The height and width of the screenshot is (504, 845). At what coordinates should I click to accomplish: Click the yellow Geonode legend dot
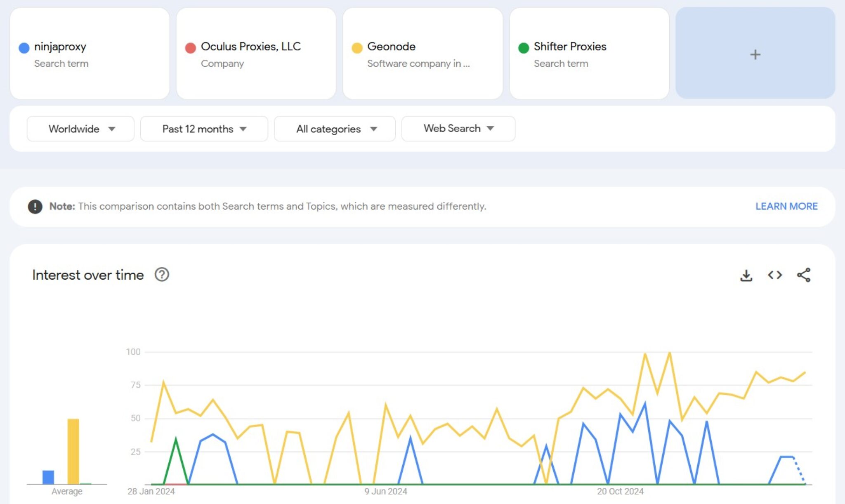click(x=356, y=47)
